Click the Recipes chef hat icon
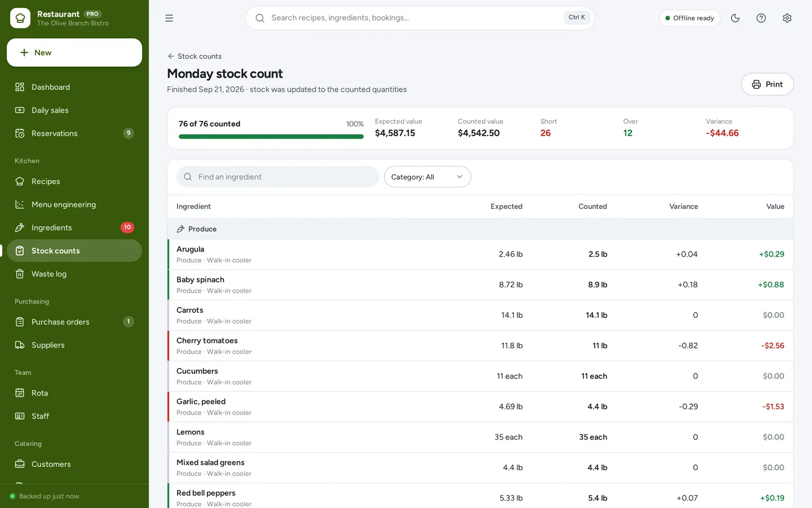 point(20,181)
